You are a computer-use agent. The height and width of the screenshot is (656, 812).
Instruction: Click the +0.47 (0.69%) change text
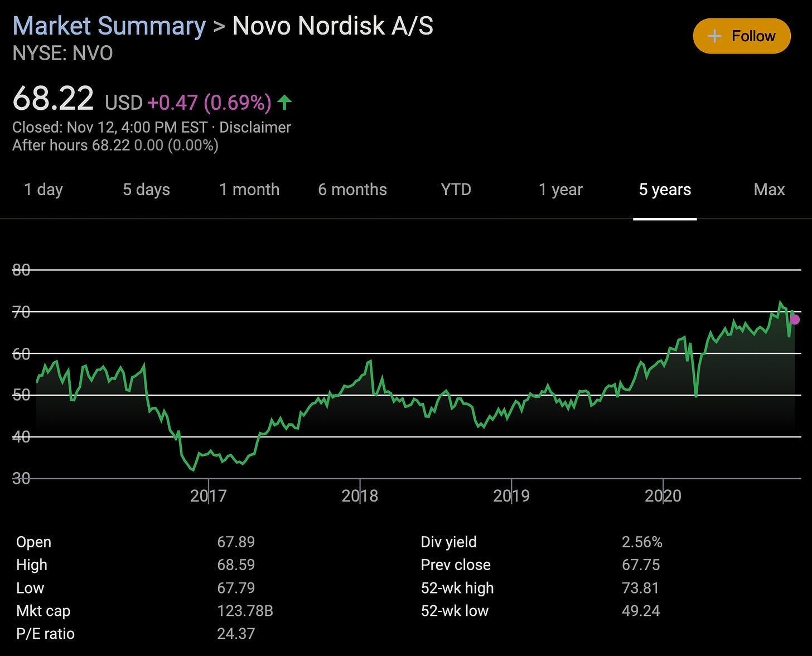pos(209,103)
